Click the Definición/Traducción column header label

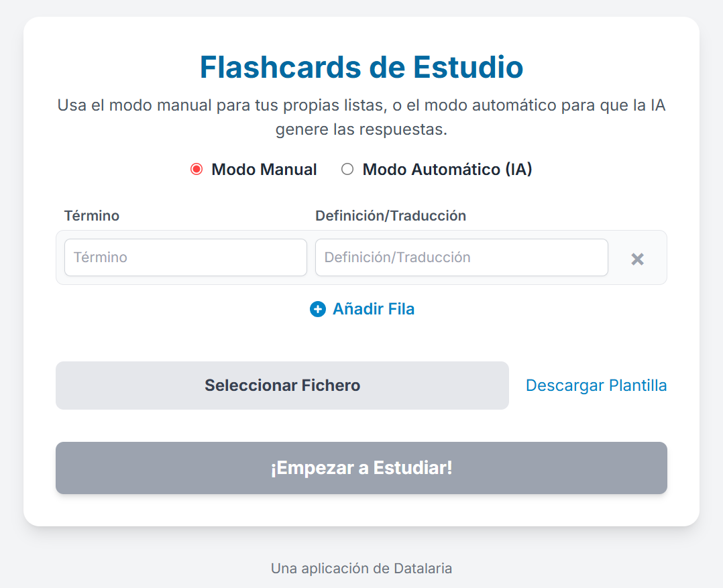[390, 216]
